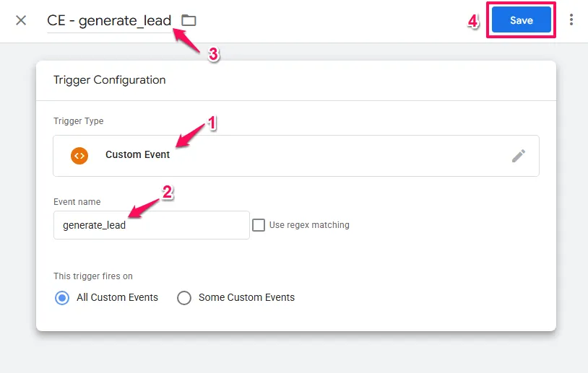Viewport: 588px width, 373px height.
Task: Click the All Custom Events label text
Action: click(117, 297)
